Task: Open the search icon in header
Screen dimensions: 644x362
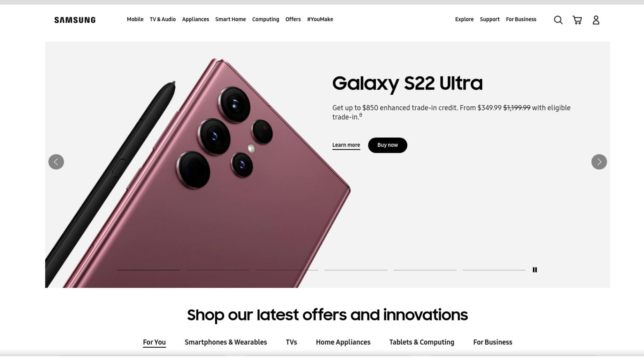Action: coord(558,20)
